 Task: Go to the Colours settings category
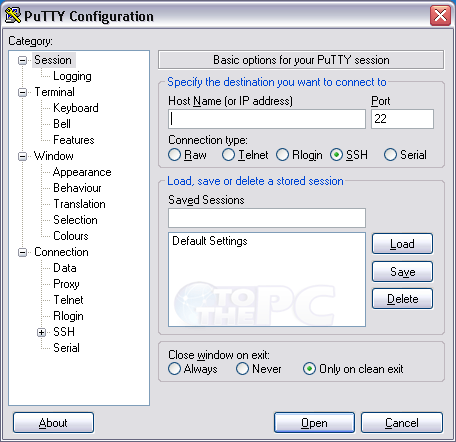[x=71, y=236]
